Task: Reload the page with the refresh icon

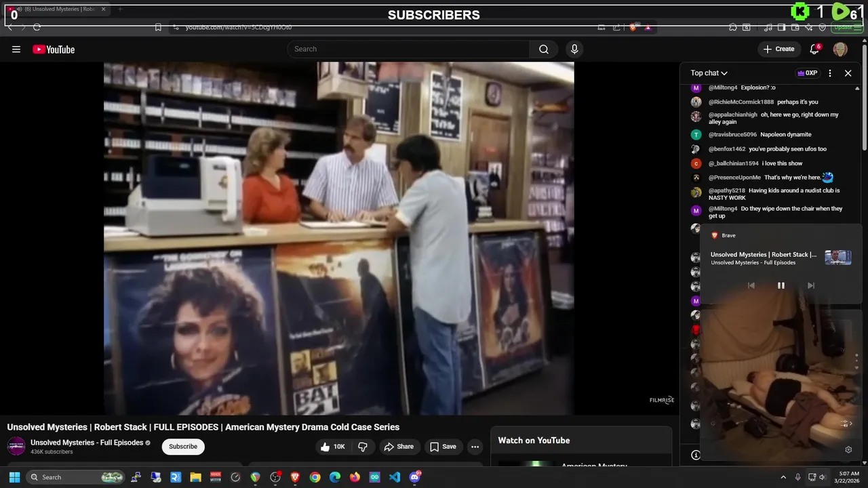Action: [37, 27]
